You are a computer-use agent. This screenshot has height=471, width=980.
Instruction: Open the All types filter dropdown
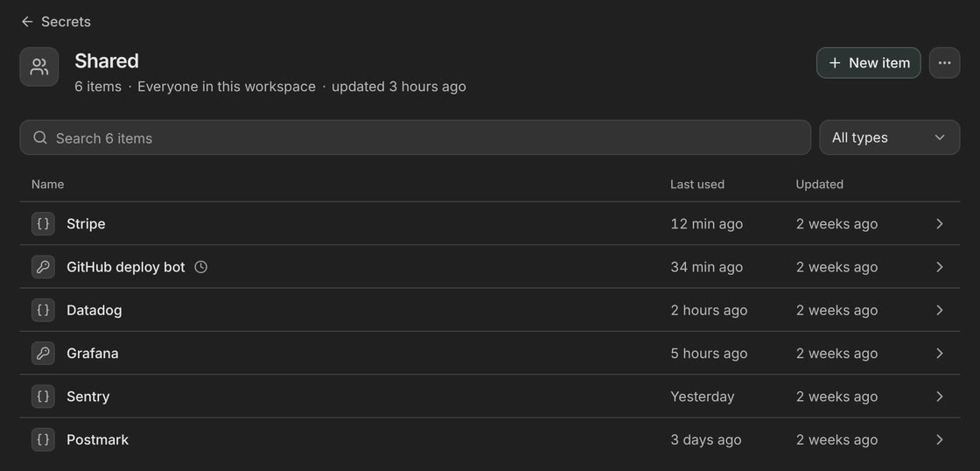(889, 137)
